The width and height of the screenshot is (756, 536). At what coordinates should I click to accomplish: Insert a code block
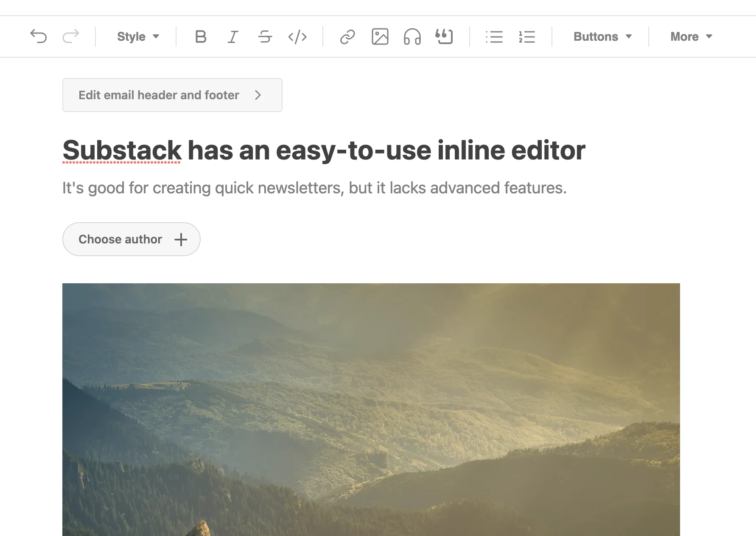(297, 37)
